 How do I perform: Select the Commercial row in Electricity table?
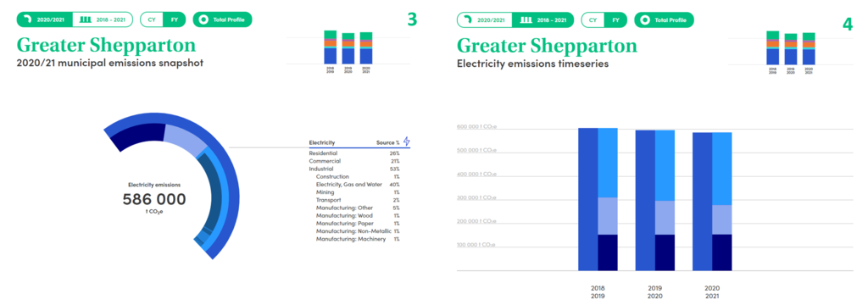[x=354, y=161]
